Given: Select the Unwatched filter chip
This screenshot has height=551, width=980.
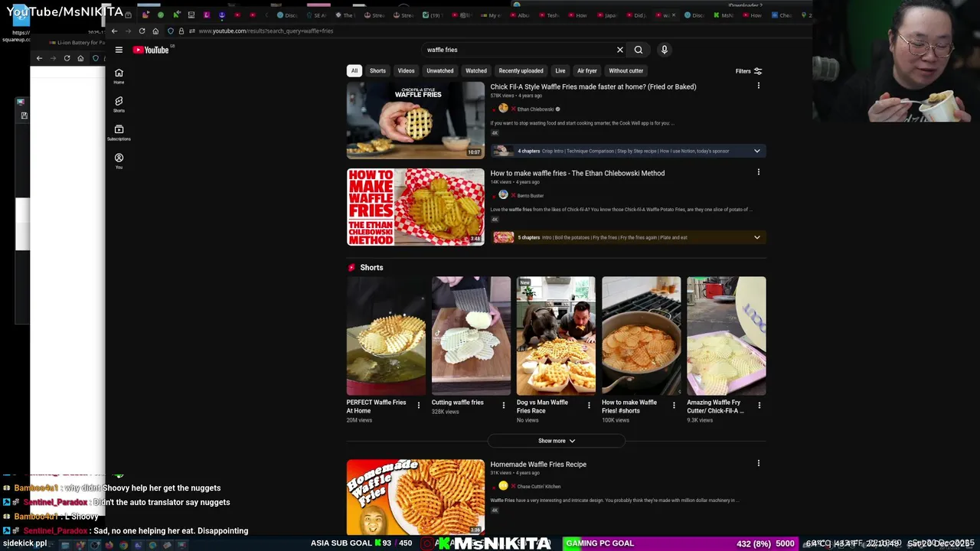Looking at the screenshot, I should click(440, 70).
